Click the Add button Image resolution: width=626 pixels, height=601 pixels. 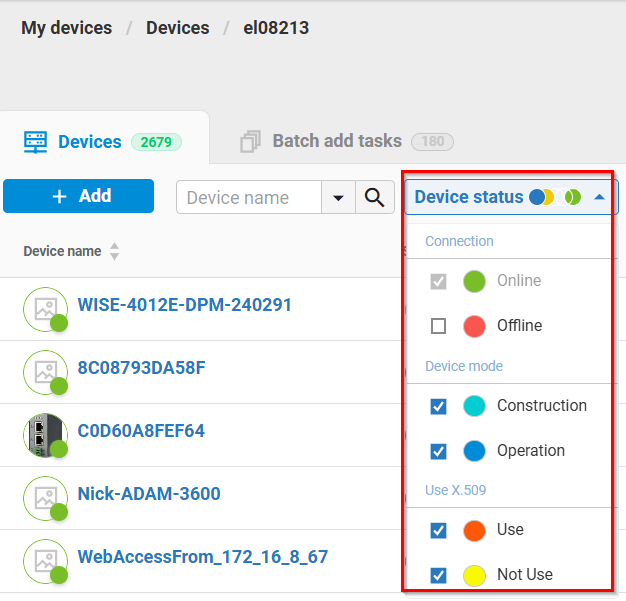[x=79, y=196]
